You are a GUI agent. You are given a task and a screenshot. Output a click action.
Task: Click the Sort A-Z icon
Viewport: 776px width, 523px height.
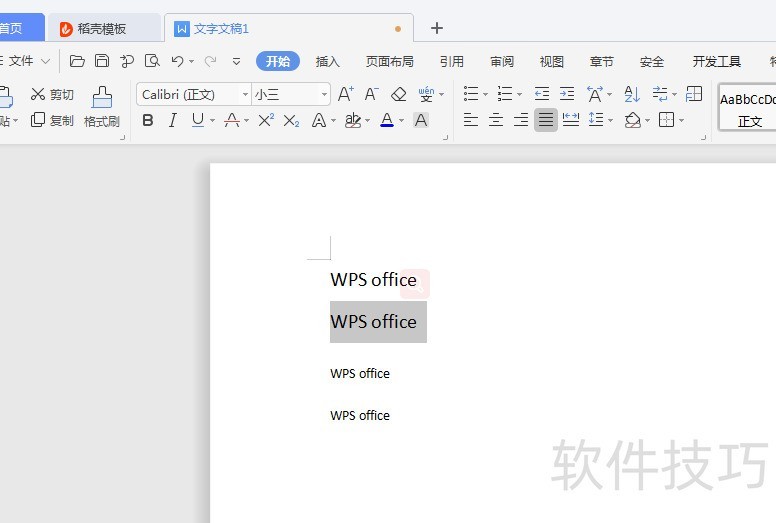click(632, 94)
